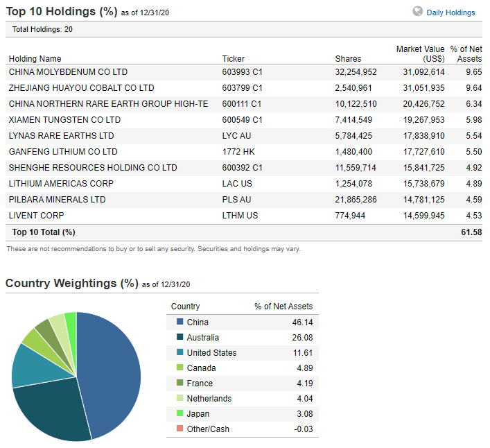The height and width of the screenshot is (448, 490).
Task: Click the Other/Cash country label
Action: (208, 429)
